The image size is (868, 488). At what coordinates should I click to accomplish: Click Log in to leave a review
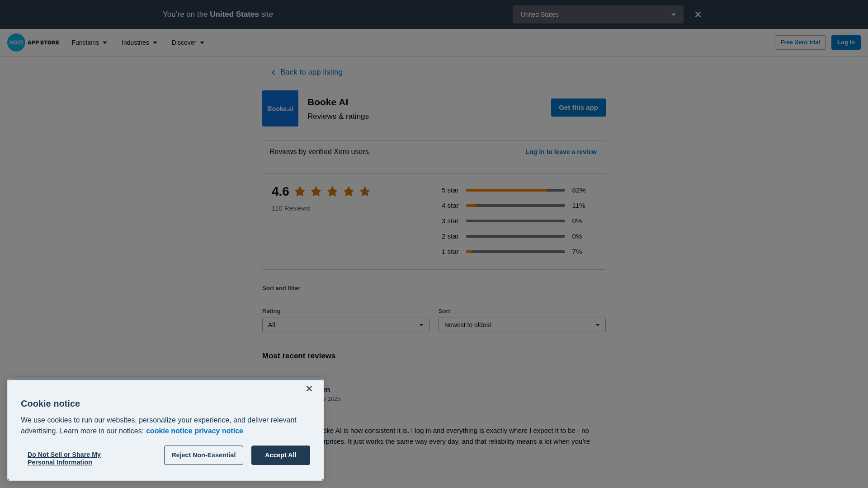click(x=561, y=152)
